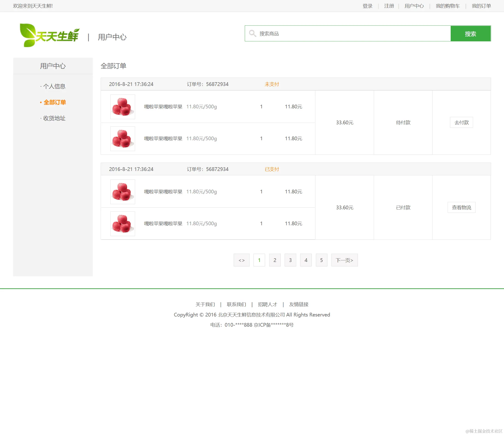Open the first apple thumbnail in paid order

tap(123, 192)
